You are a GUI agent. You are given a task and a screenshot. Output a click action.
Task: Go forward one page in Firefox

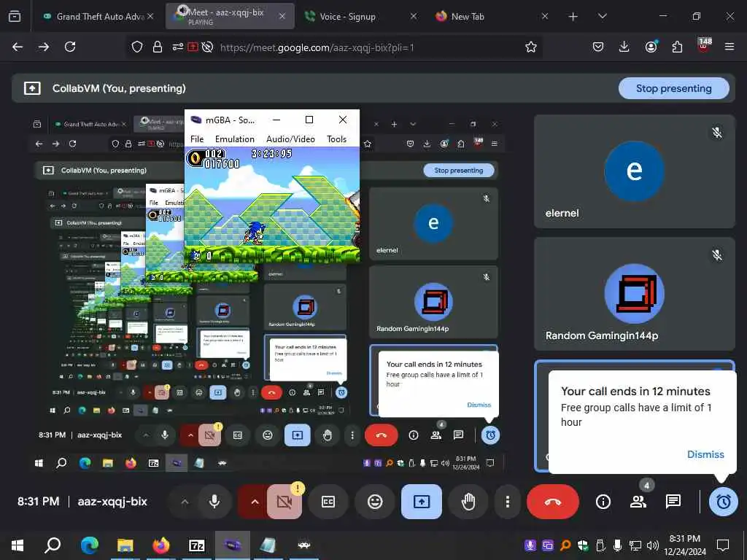tap(44, 47)
